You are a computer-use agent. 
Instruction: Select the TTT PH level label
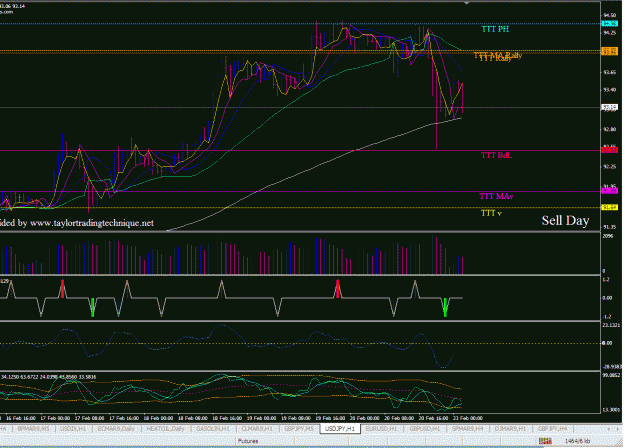coord(495,29)
